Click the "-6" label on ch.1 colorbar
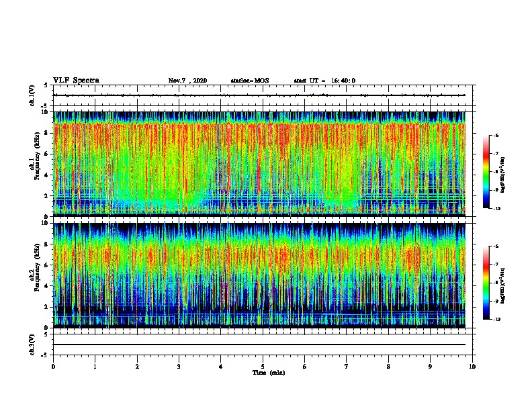532x411 pixels. click(496, 136)
